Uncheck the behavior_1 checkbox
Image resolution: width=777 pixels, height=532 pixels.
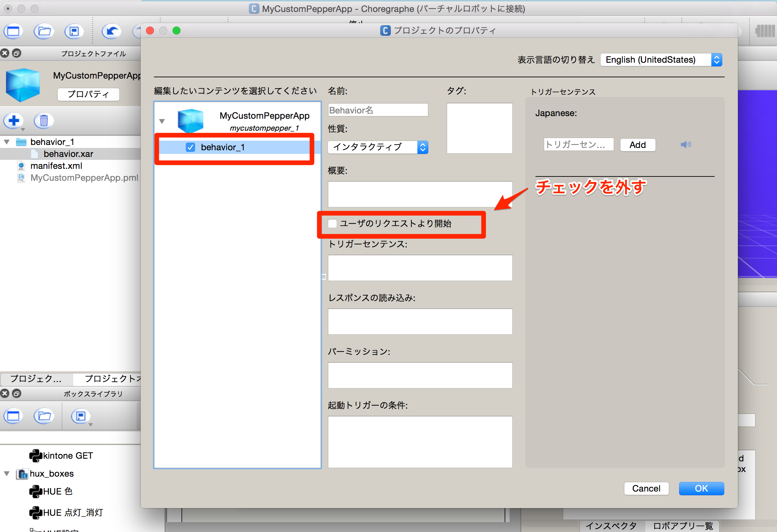pos(190,147)
